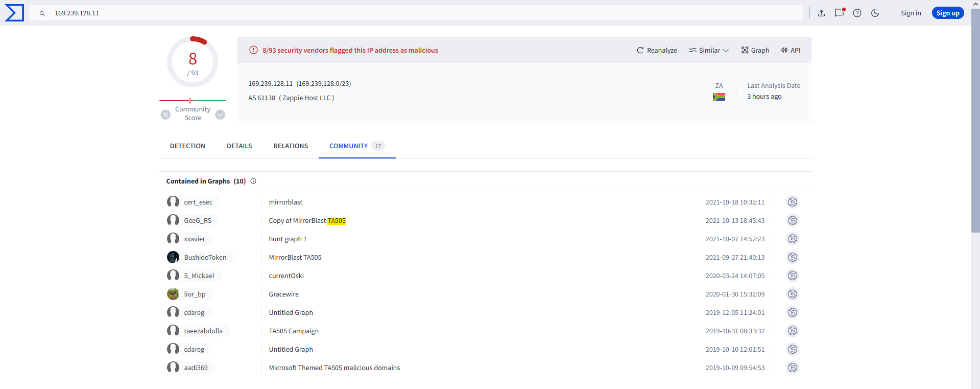Click the Sign up button
Image resolution: width=980 pixels, height=389 pixels.
tap(948, 13)
